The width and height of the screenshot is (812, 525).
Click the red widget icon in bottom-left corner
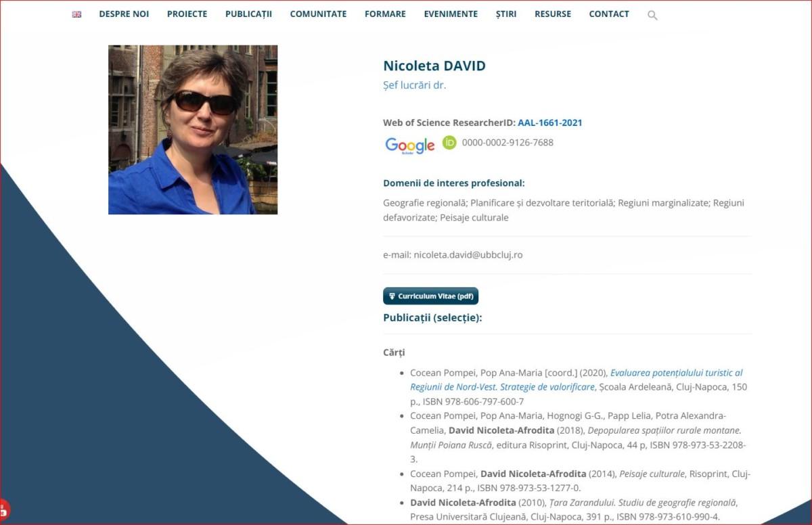click(x=3, y=509)
